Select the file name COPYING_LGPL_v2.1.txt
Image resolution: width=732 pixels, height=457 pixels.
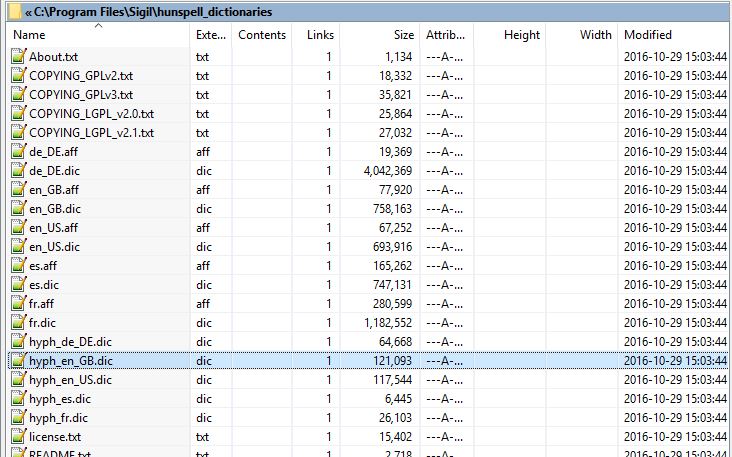91,133
